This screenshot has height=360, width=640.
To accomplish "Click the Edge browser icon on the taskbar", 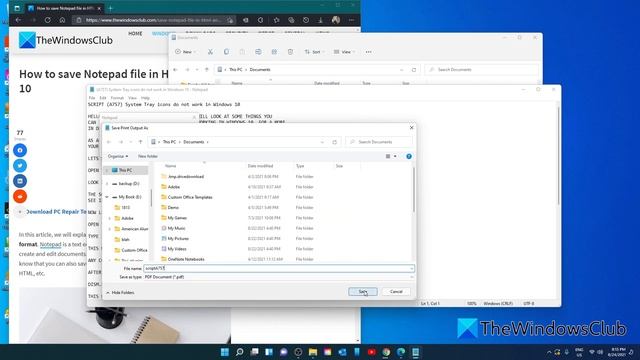I will (401, 352).
